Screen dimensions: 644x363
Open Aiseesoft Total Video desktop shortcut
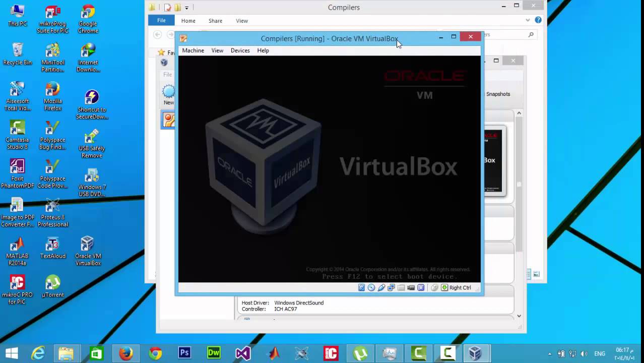click(x=17, y=97)
